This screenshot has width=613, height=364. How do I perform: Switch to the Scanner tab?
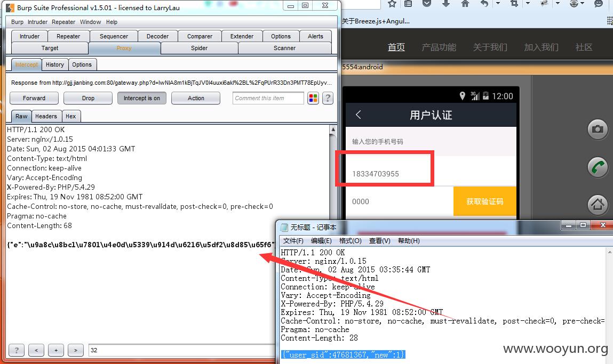[x=284, y=48]
